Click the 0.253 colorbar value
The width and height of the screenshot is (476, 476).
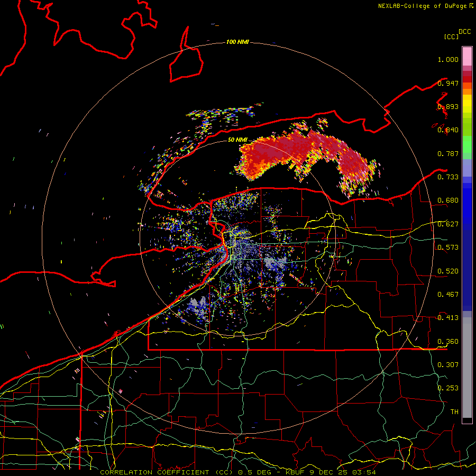448,388
